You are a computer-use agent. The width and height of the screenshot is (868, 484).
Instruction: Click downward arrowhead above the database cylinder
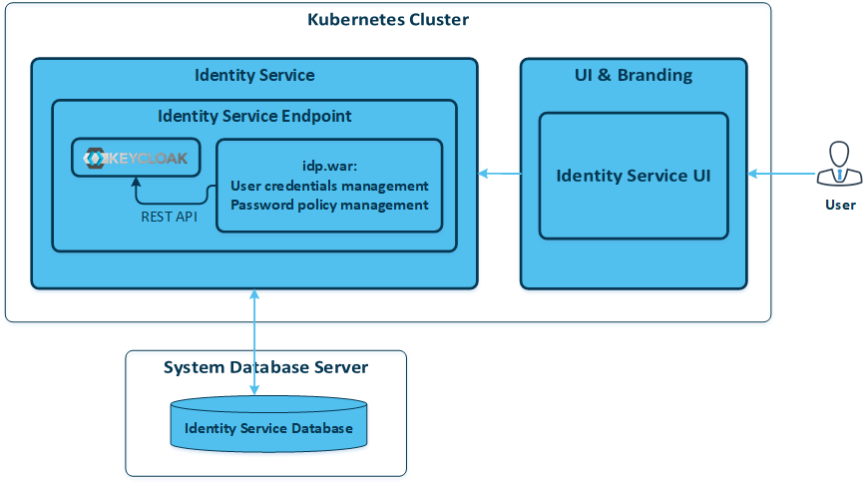pyautogui.click(x=255, y=388)
